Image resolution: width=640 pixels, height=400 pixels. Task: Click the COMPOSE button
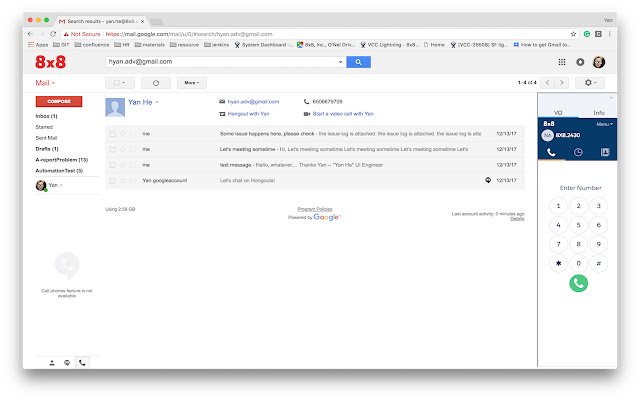tap(59, 101)
